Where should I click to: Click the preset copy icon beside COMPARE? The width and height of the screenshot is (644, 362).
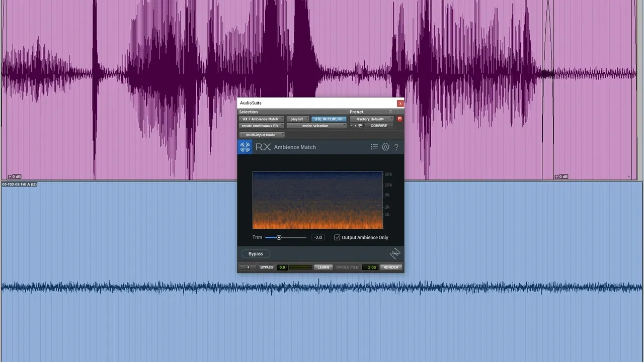tap(360, 126)
